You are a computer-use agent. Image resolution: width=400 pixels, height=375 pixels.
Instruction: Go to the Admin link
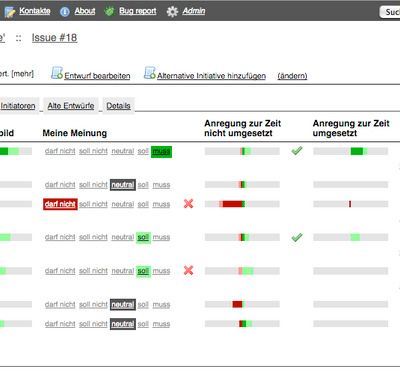click(194, 11)
